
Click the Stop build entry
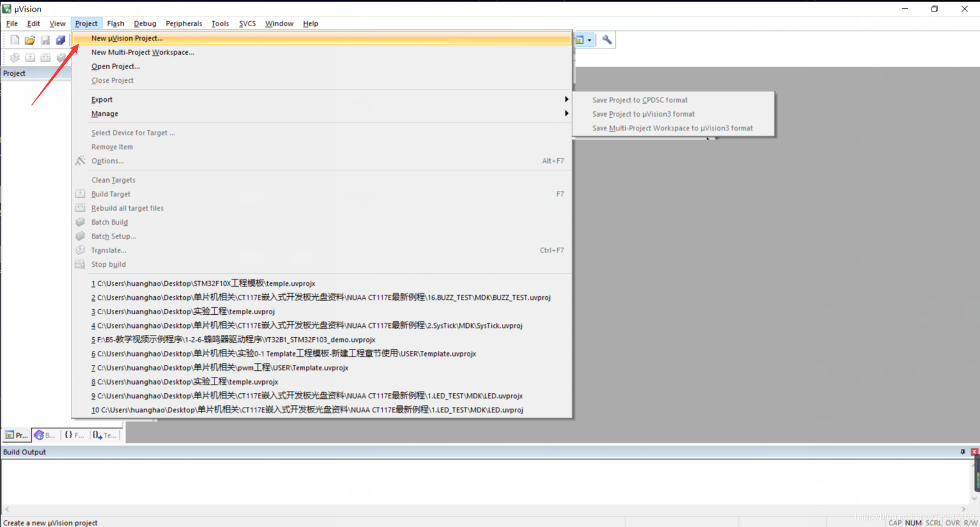322,265
